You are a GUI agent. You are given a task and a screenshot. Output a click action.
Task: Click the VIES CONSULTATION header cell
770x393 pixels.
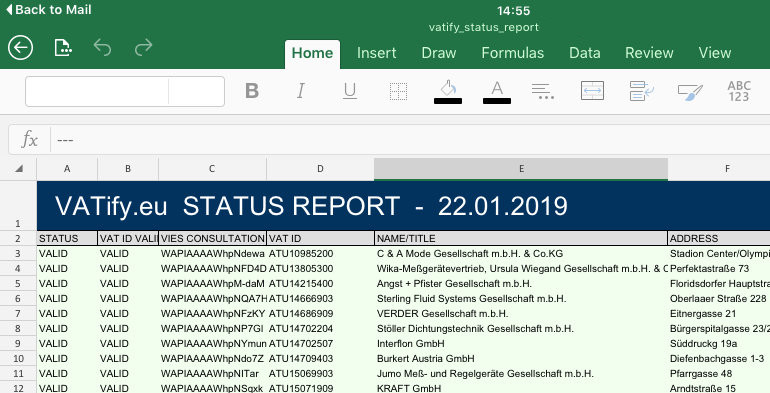(x=212, y=238)
